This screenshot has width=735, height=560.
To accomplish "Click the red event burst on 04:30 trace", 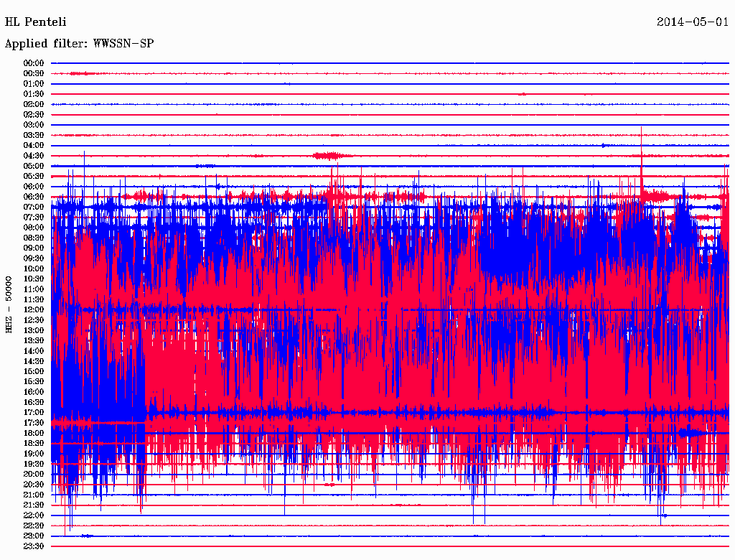I will point(332,156).
